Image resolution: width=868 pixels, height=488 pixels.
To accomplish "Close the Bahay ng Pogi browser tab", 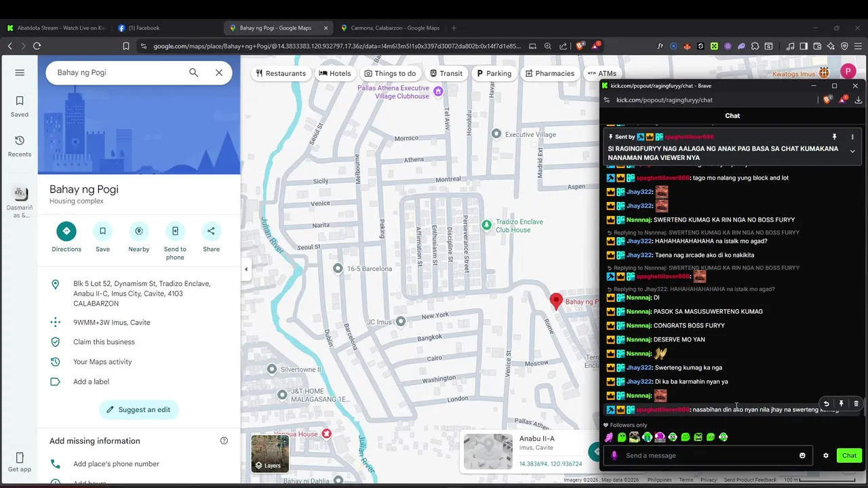I will (x=325, y=28).
